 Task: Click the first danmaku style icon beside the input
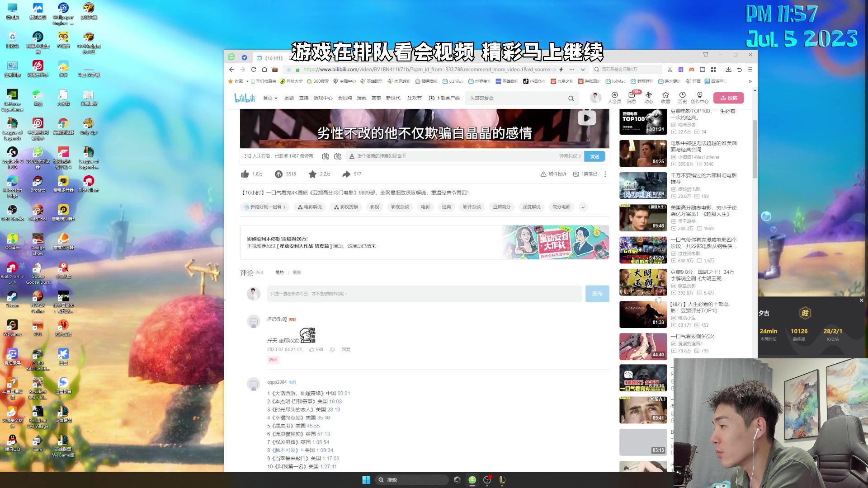coord(325,156)
